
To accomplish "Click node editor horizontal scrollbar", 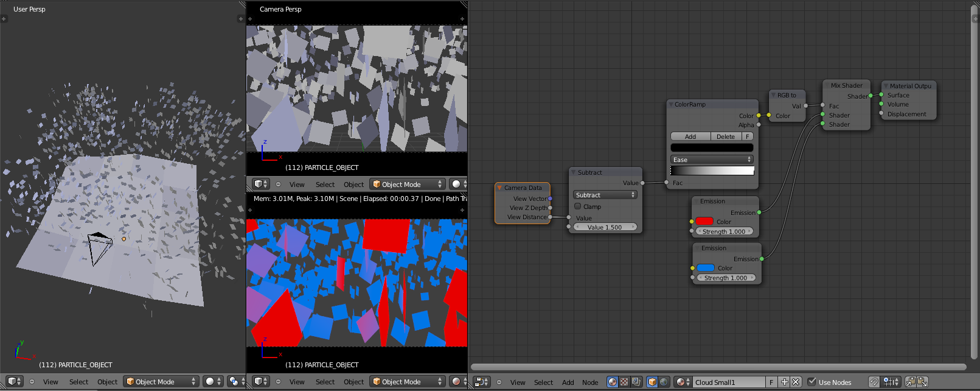I will pos(718,367).
